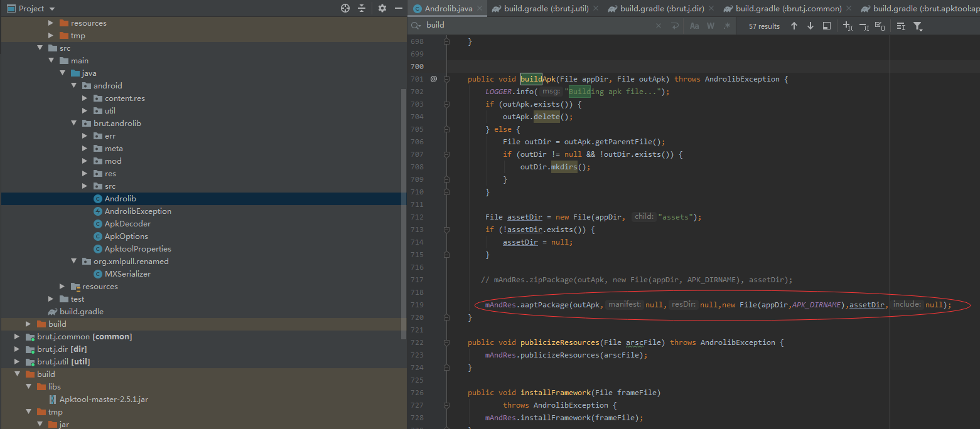
Task: Close the Androlib.java tab
Action: click(480, 9)
